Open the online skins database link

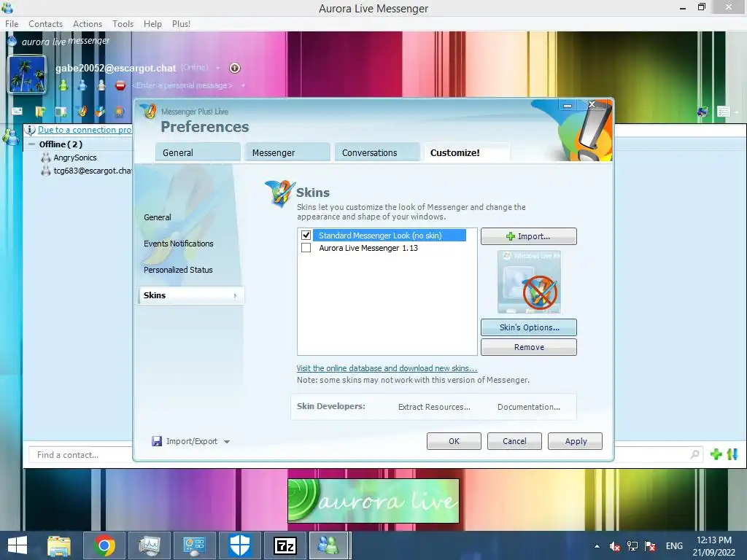[x=387, y=368]
